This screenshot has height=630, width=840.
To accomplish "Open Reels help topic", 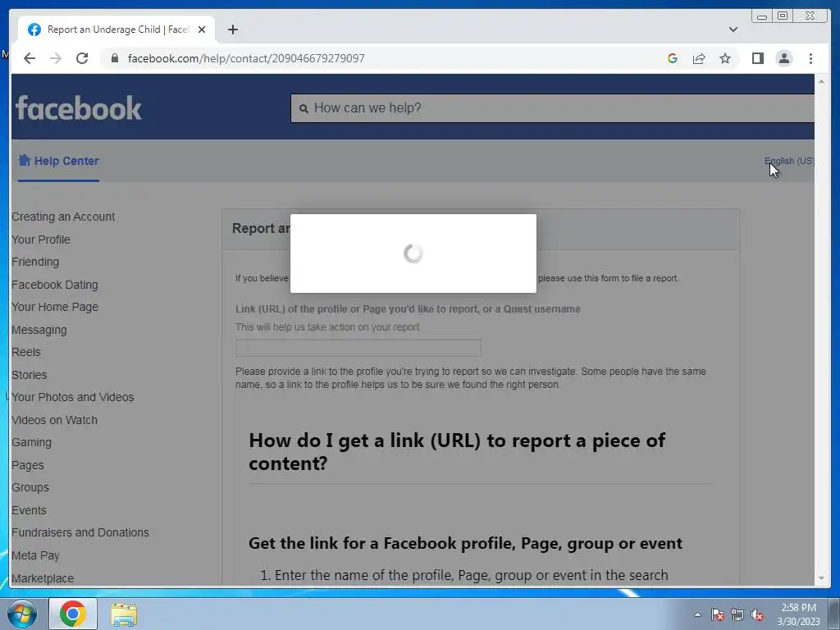I will (26, 352).
